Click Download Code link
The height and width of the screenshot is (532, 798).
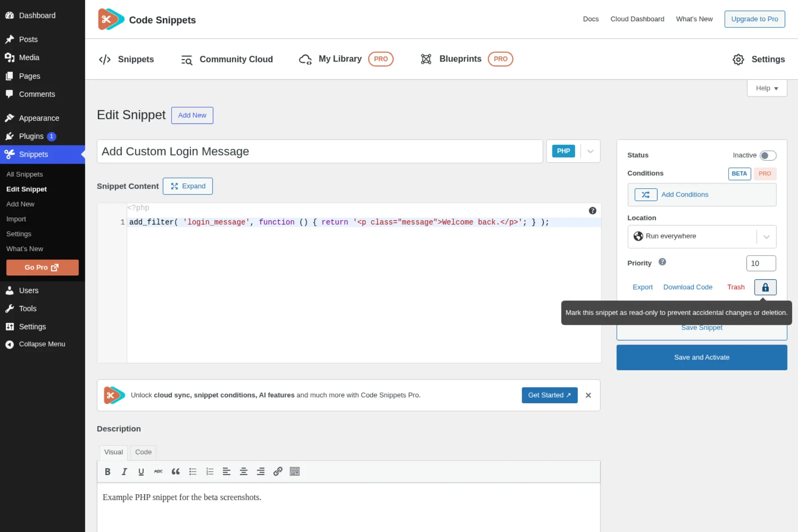point(688,287)
